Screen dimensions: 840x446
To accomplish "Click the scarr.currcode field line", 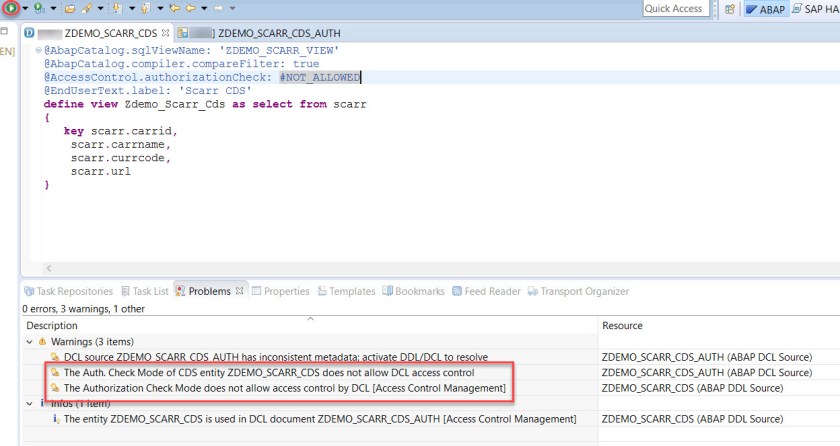I will (121, 158).
